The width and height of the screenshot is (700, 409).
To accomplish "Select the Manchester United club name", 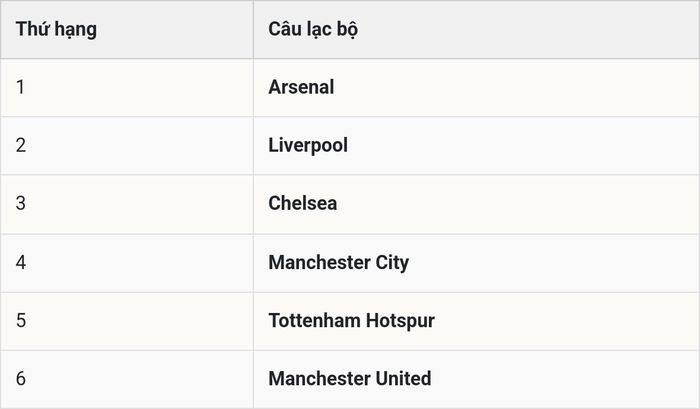I will (x=350, y=379).
